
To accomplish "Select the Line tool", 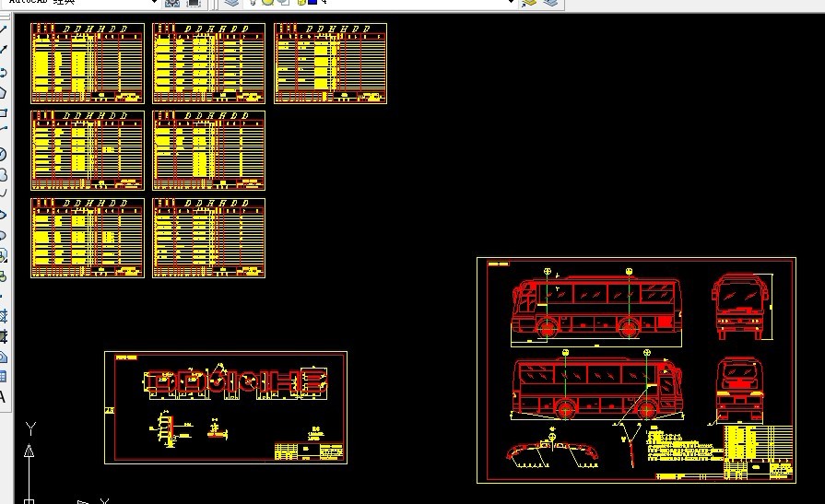I will 3,30.
